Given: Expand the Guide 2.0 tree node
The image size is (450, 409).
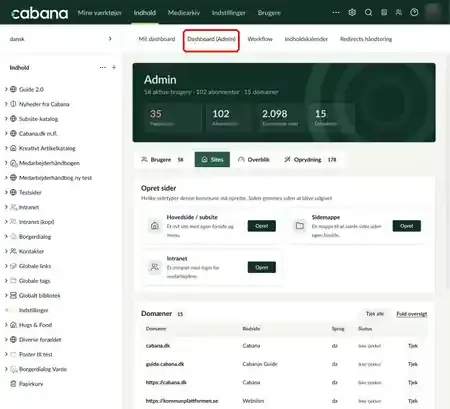Looking at the screenshot, I should [6, 89].
